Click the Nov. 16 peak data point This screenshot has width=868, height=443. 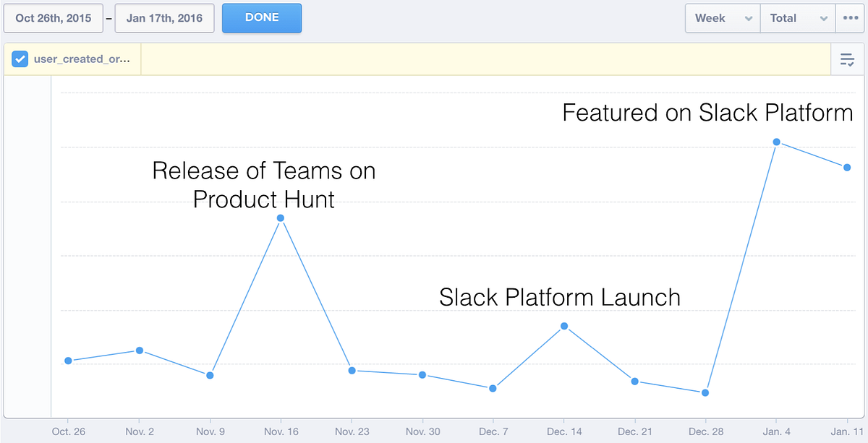point(281,218)
